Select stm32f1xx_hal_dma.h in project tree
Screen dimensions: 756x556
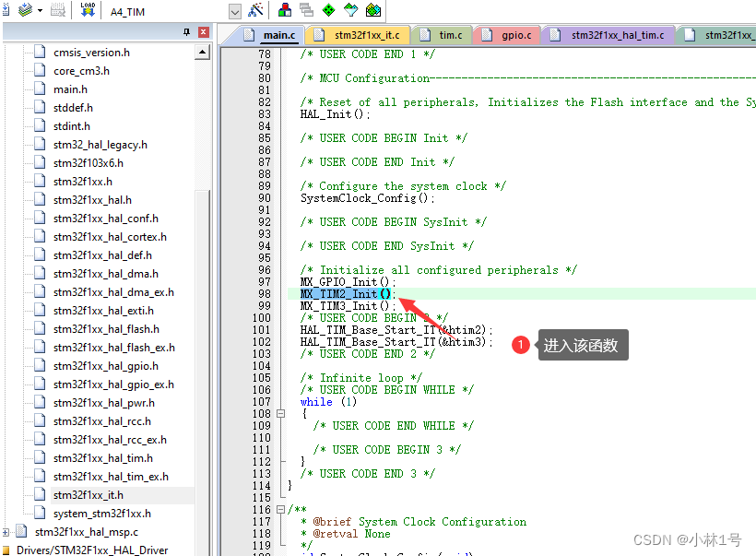tap(106, 274)
